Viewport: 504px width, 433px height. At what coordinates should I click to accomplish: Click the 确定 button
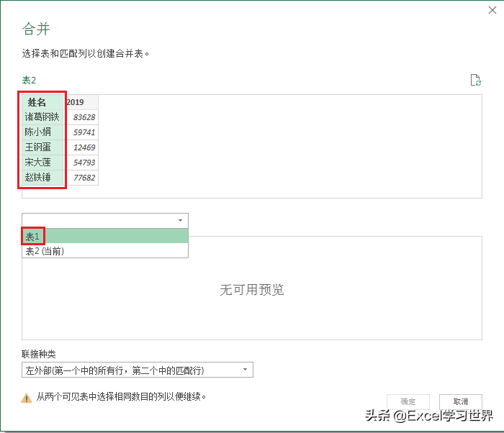click(408, 401)
